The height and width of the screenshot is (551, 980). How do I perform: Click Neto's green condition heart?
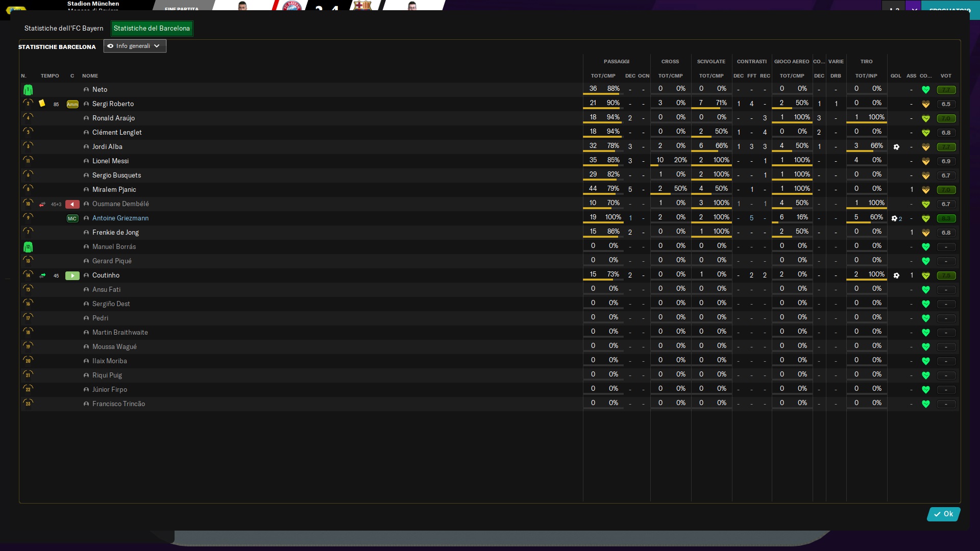click(926, 90)
